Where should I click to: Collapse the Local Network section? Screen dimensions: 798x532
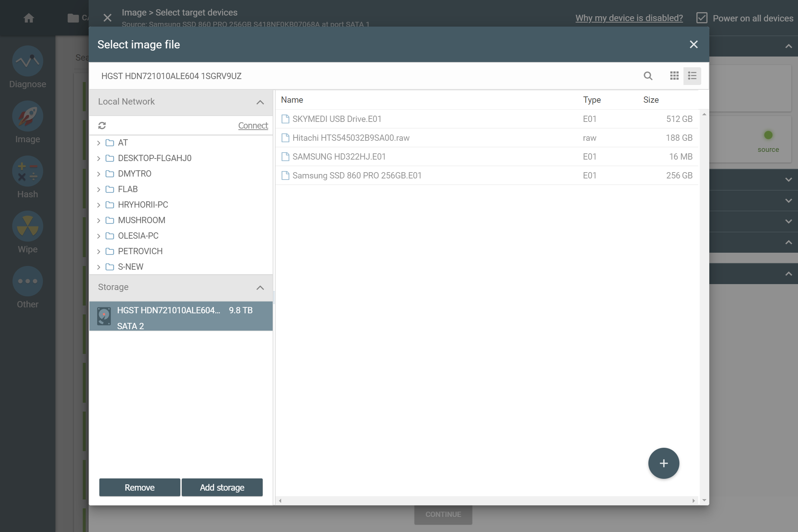coord(260,102)
